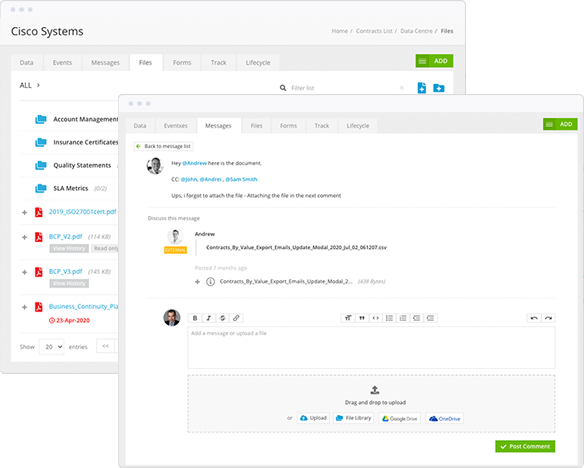Image resolution: width=584 pixels, height=468 pixels.
Task: Expand the 2019_ISO27001cert.pdf row
Action: 25,213
